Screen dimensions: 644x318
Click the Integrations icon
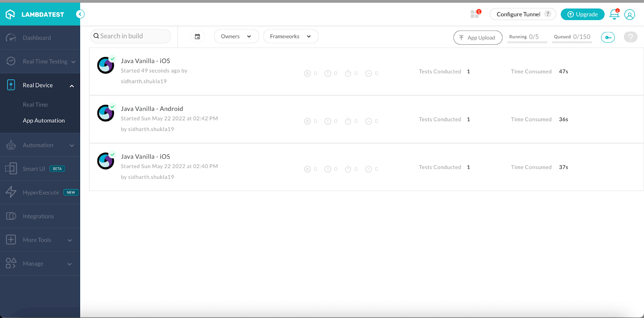pos(11,216)
